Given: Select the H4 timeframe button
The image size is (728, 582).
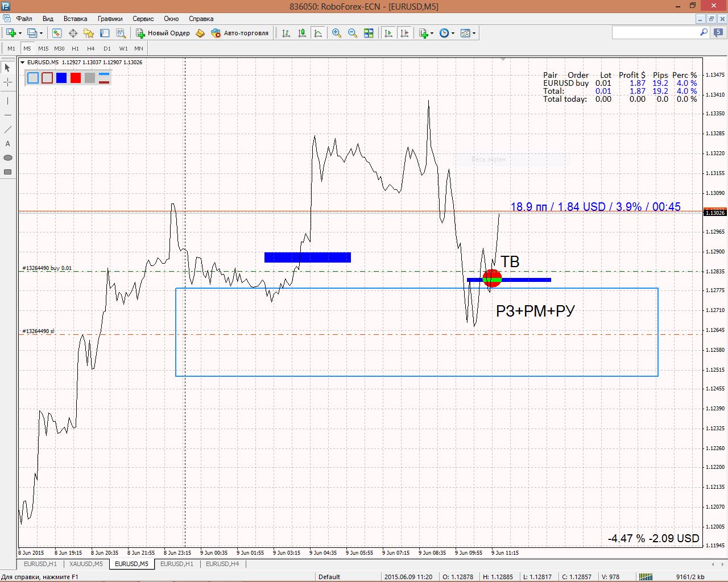Looking at the screenshot, I should [x=91, y=49].
